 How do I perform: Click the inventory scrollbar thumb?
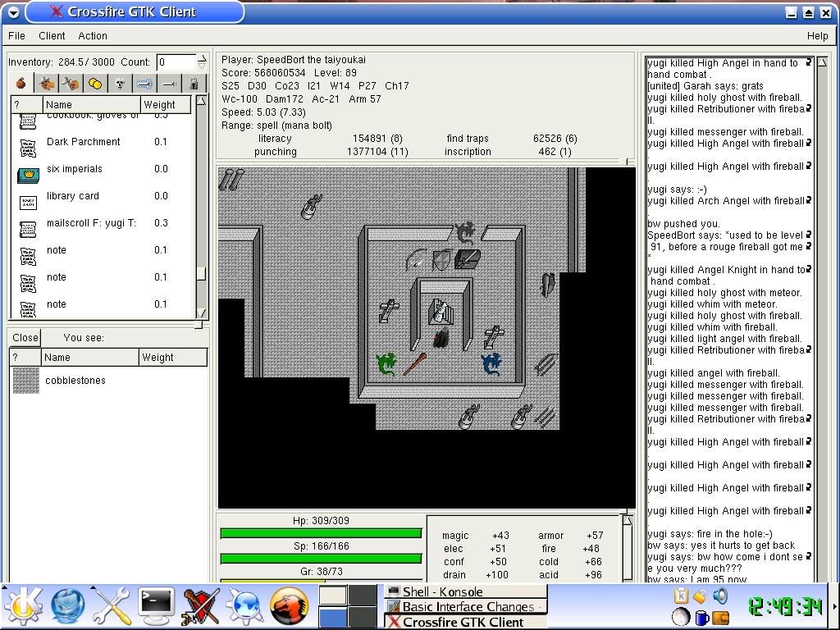point(202,273)
